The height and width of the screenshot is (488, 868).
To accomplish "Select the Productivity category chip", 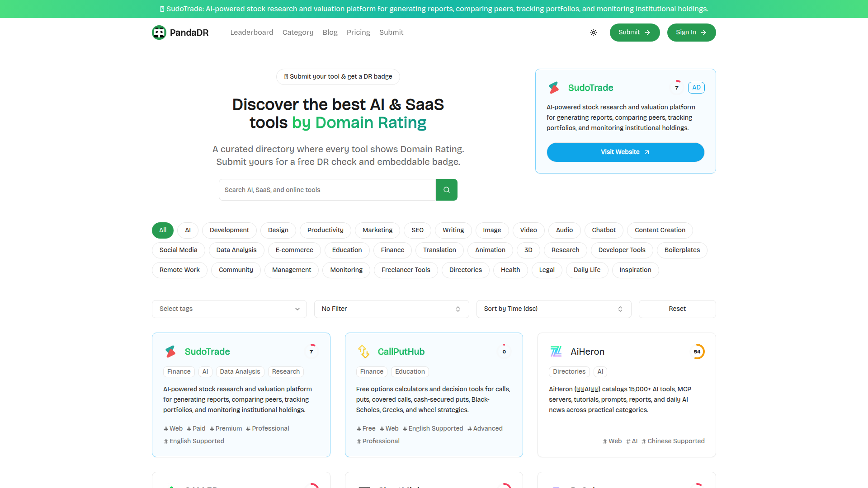I will (325, 230).
